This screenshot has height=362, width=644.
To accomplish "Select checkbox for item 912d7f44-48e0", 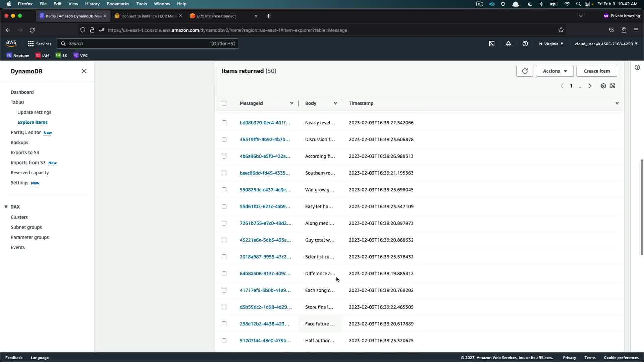I will [224, 341].
